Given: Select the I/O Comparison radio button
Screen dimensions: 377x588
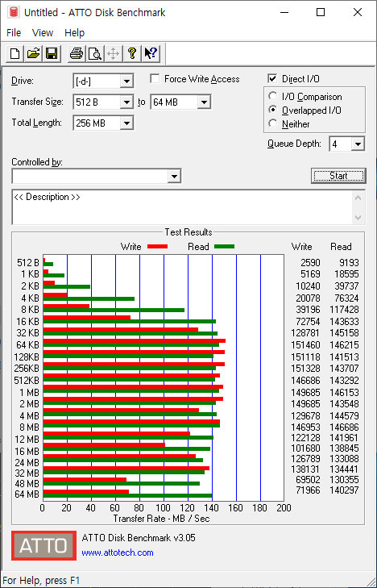Looking at the screenshot, I should (x=272, y=96).
